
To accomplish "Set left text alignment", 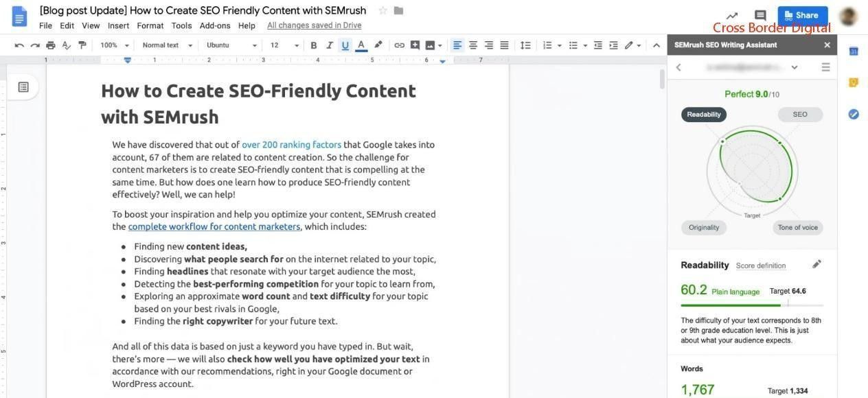I will coord(457,45).
